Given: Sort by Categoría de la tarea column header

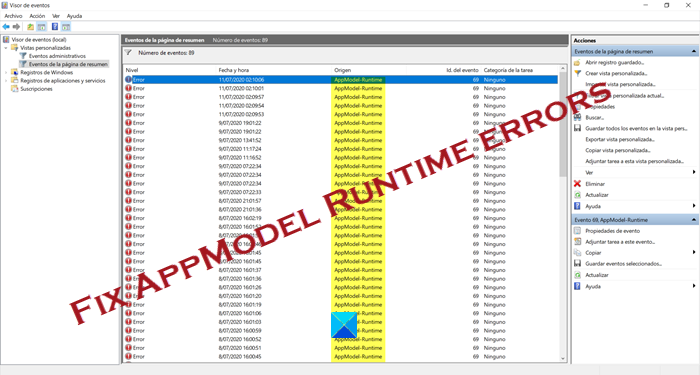Looking at the screenshot, I should coord(520,70).
